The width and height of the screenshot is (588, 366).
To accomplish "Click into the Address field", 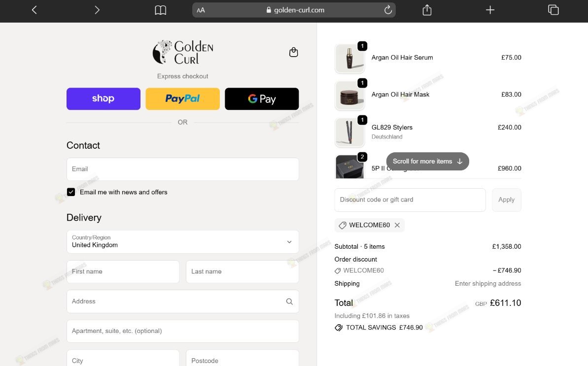I will click(183, 301).
